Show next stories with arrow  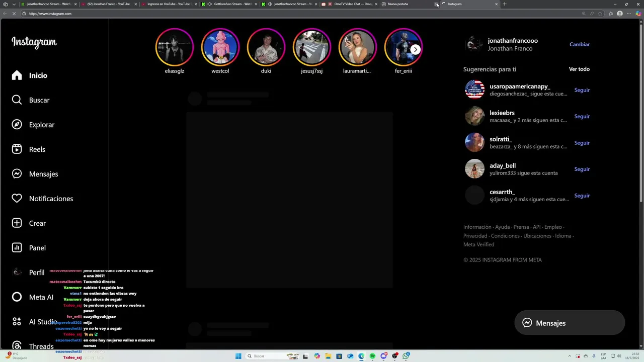[415, 49]
